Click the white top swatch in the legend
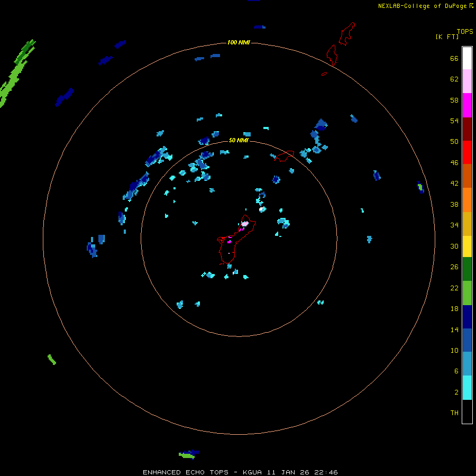 point(467,58)
